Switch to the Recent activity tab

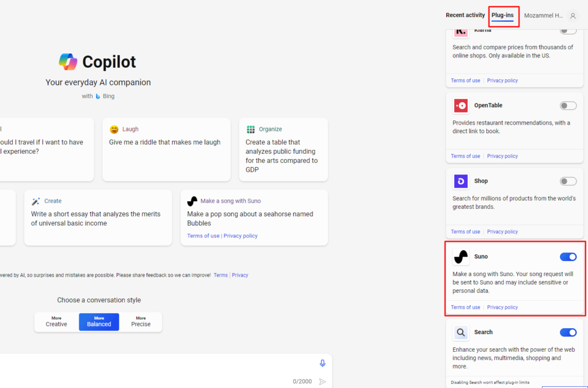[x=465, y=15]
